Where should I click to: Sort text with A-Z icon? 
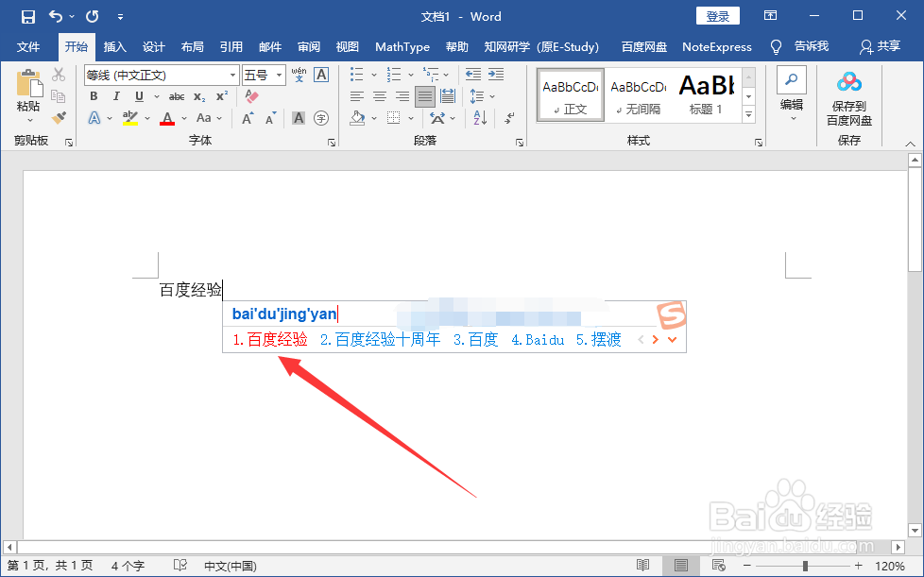coord(480,118)
